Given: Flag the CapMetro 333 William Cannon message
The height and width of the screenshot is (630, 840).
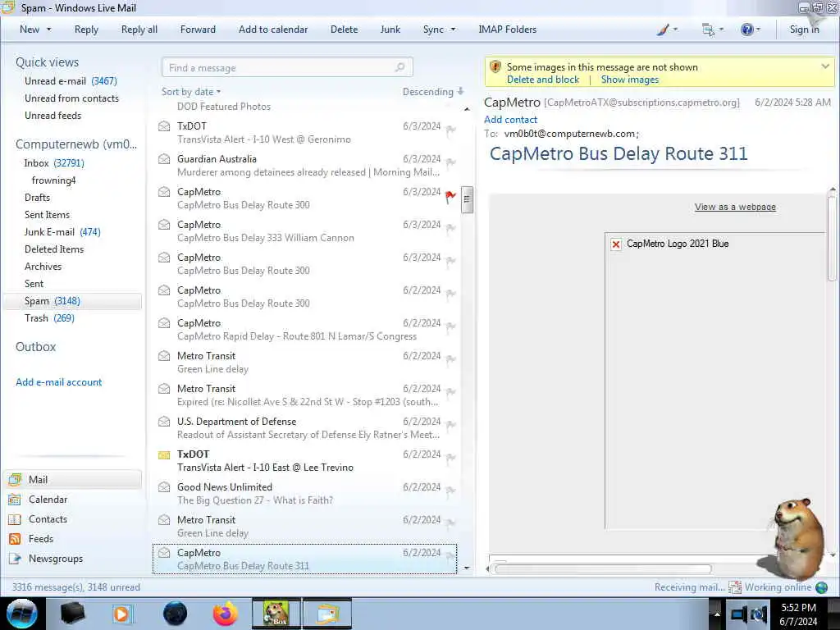Looking at the screenshot, I should [450, 230].
